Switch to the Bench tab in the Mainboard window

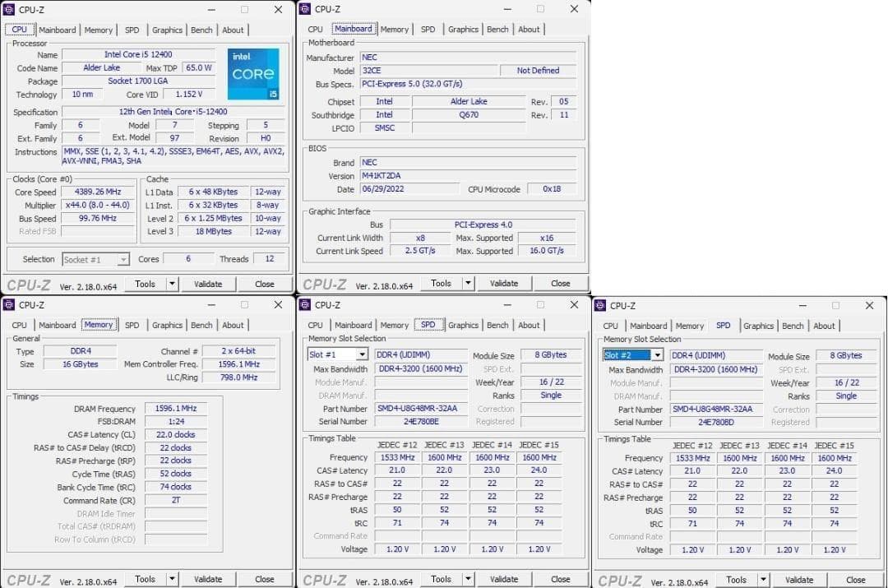tap(497, 29)
